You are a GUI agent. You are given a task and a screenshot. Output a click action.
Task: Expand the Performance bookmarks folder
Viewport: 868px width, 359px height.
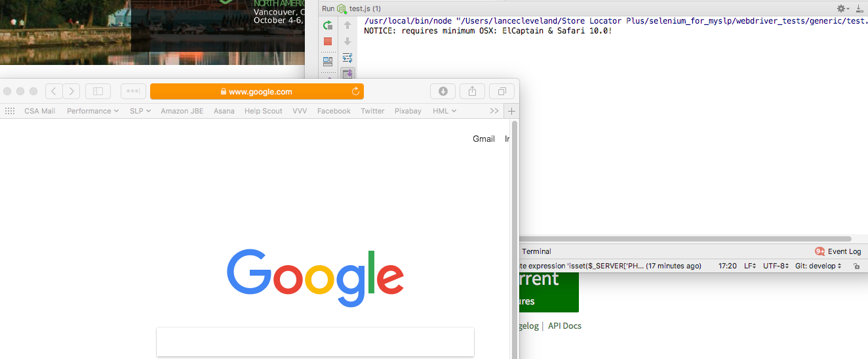[x=92, y=111]
